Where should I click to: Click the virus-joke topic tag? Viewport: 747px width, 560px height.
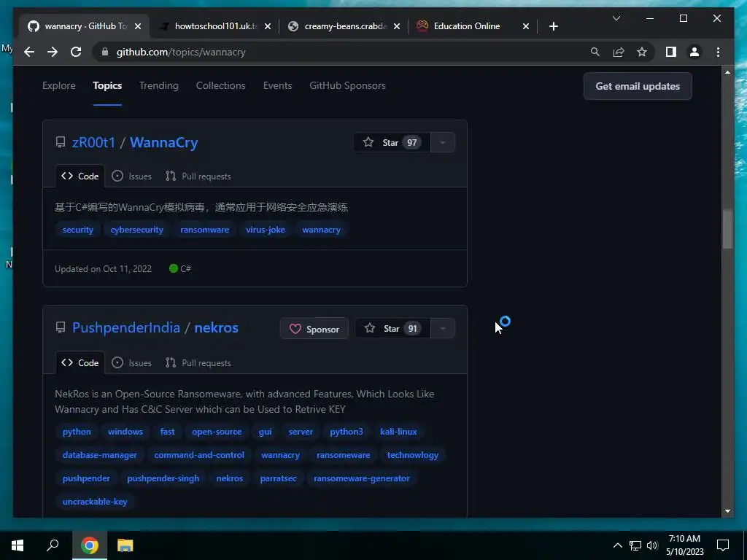point(266,230)
